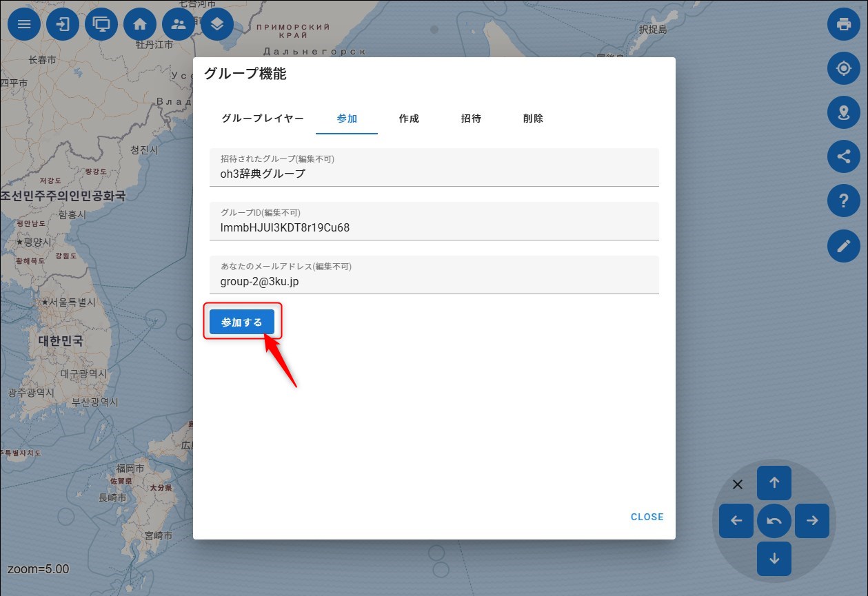
Task: Click the monitor screen icon
Action: click(x=101, y=24)
